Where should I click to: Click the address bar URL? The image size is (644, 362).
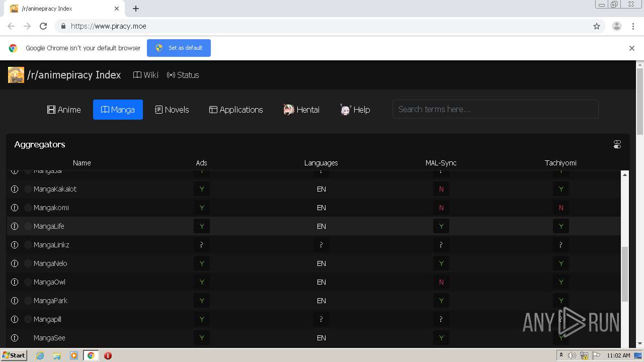click(x=109, y=26)
